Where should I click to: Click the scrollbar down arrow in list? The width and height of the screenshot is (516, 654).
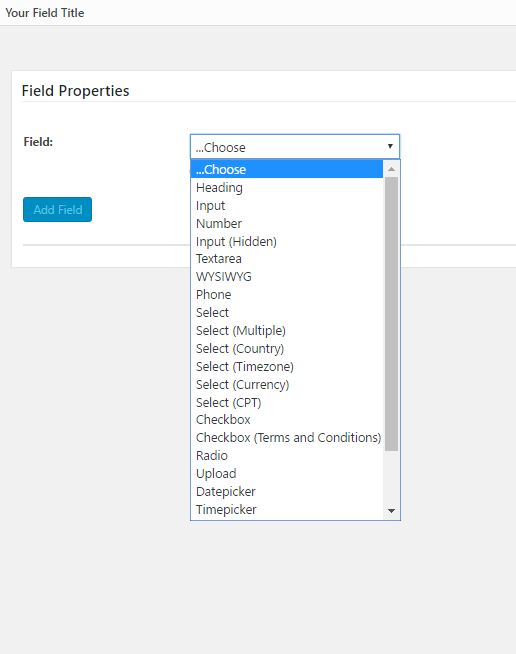point(391,511)
